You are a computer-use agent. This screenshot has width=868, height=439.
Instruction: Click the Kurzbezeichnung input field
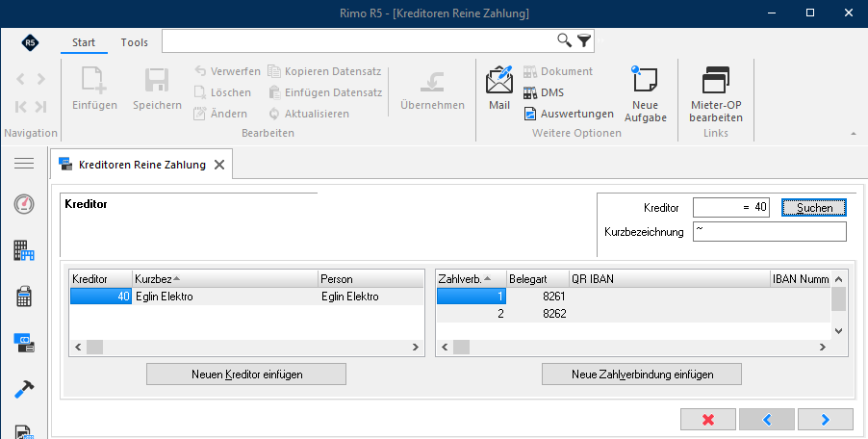click(x=770, y=231)
